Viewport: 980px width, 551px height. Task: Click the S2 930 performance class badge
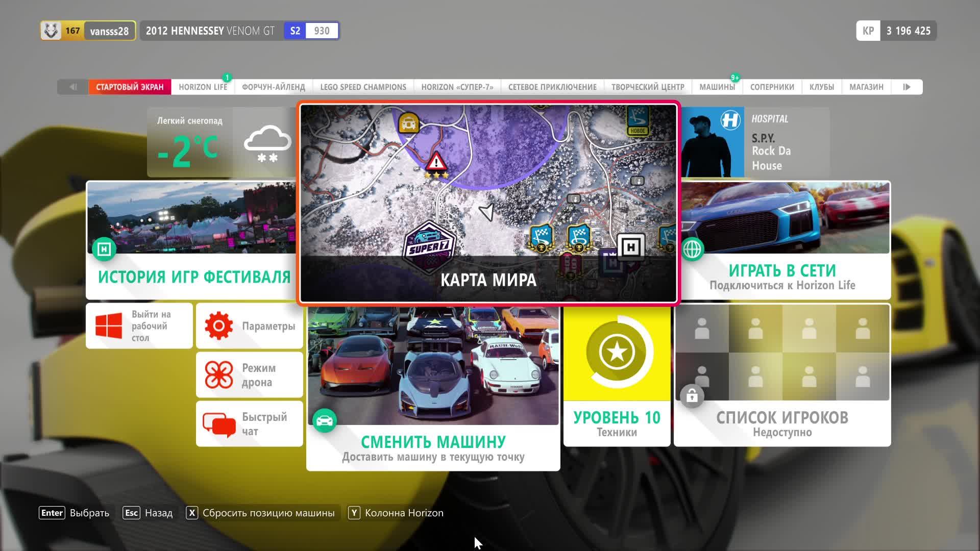pyautogui.click(x=311, y=31)
